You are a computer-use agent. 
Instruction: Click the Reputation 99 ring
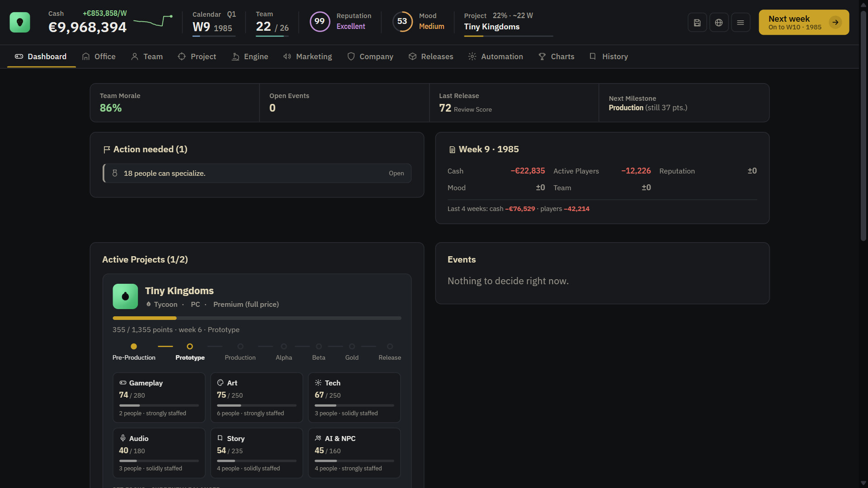tap(320, 21)
